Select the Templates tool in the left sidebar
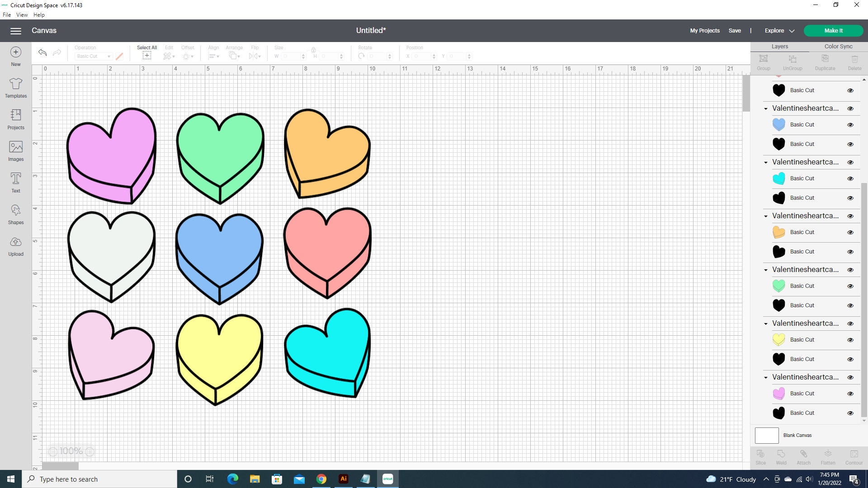 (x=15, y=89)
